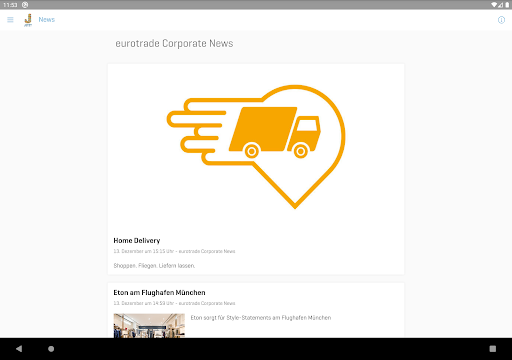Image resolution: width=512 pixels, height=360 pixels.
Task: Tap the J app logo icon
Action: (x=28, y=20)
